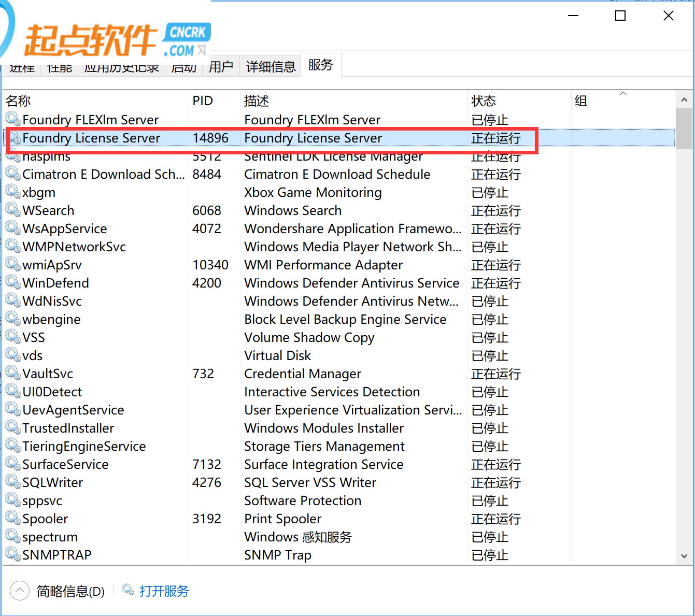Click description WMI Performance Adapter
This screenshot has width=695, height=616.
point(323,265)
